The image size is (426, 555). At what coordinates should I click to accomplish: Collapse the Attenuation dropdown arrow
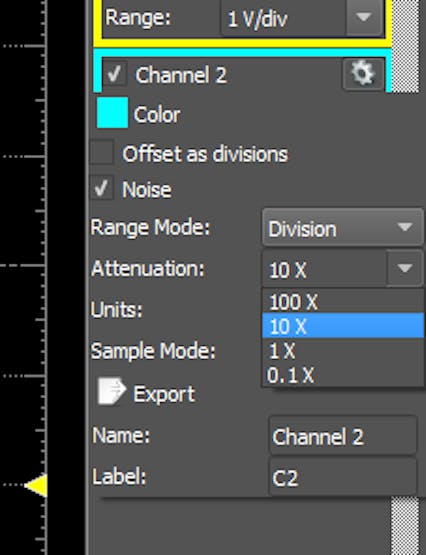(405, 268)
